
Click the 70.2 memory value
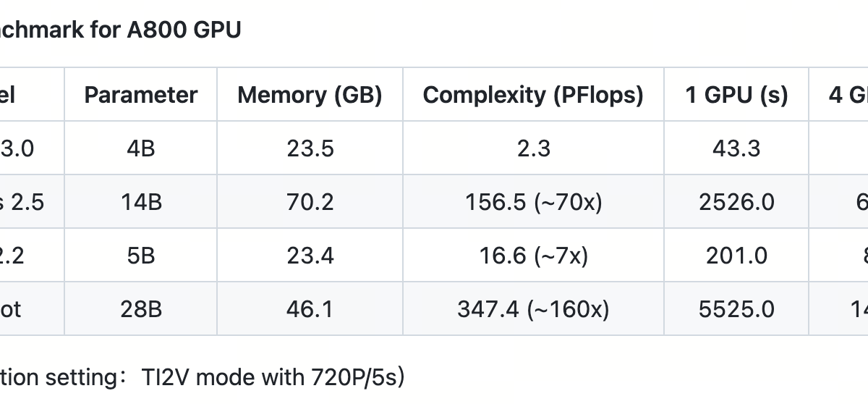click(310, 202)
